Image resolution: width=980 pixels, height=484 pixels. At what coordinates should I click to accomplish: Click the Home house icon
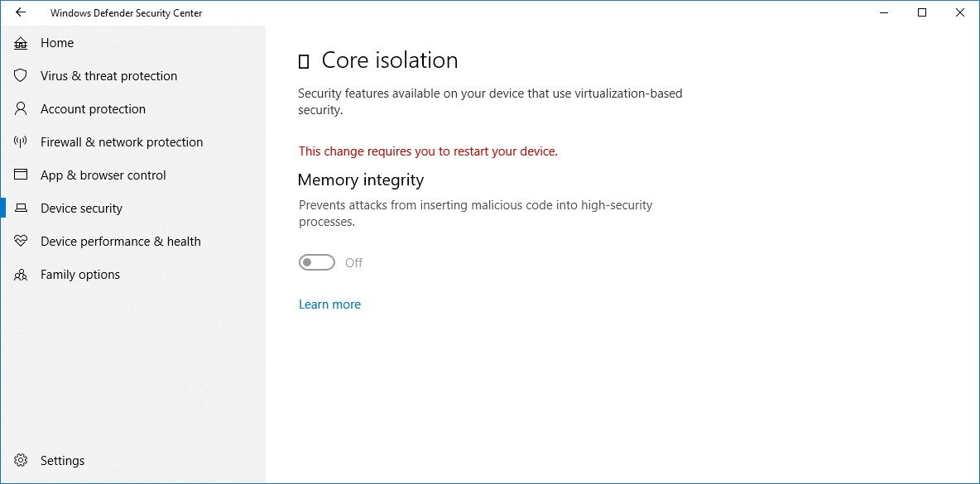21,43
